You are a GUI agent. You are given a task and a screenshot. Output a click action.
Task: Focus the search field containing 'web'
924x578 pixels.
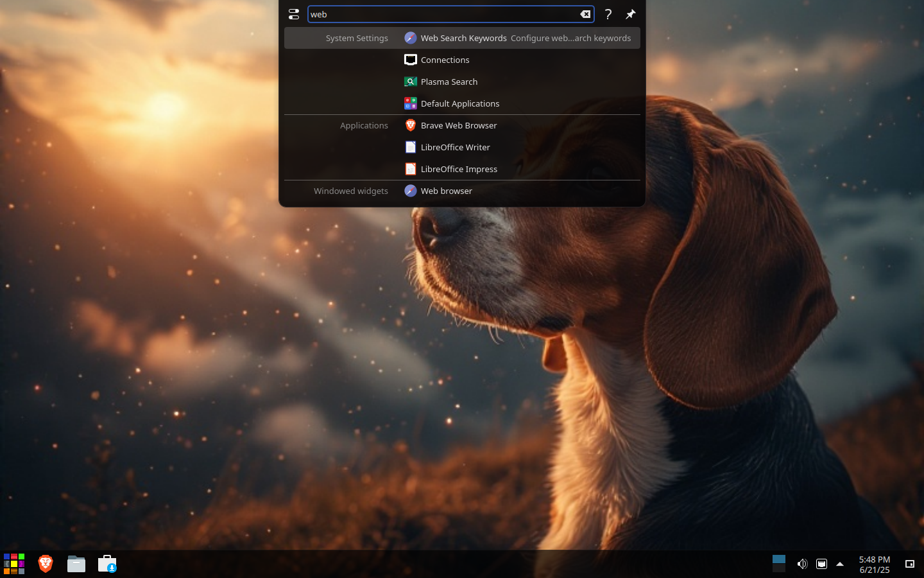pos(451,14)
